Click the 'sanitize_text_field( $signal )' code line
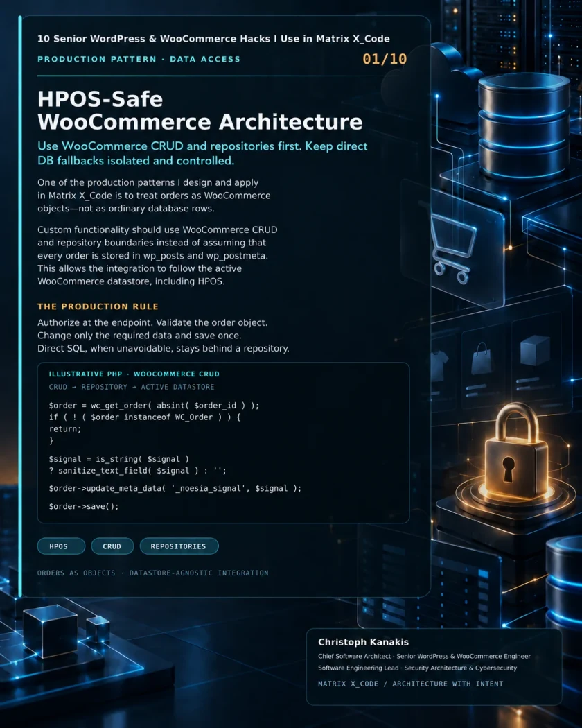 pos(137,471)
